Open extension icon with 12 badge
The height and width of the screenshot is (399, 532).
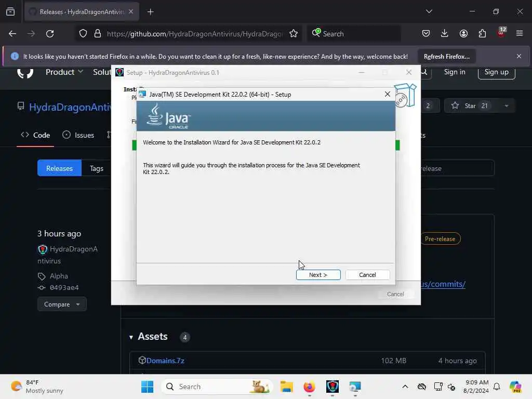point(501,33)
